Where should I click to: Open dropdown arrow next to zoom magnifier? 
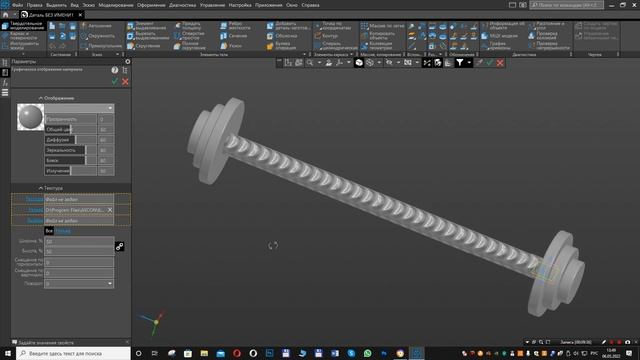(x=319, y=63)
